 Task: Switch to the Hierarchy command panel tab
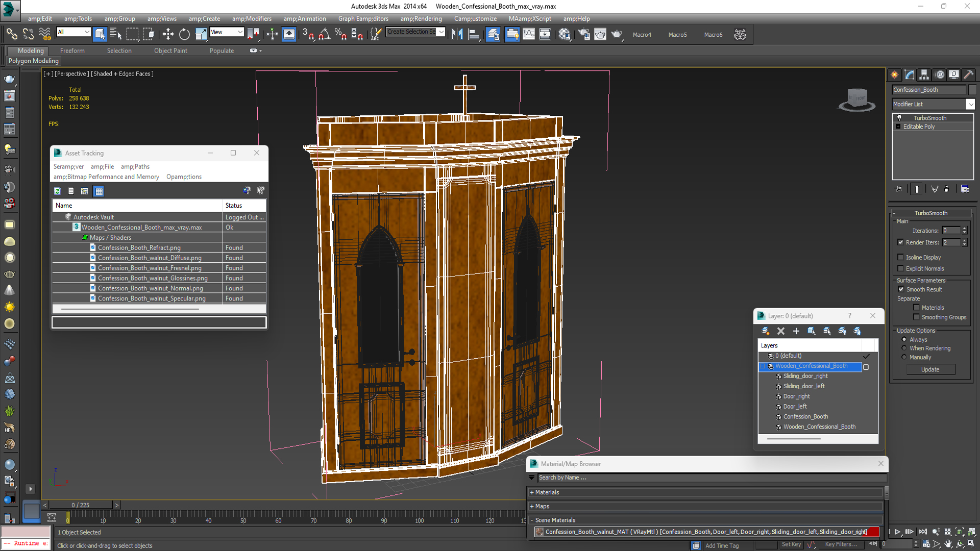coord(924,74)
